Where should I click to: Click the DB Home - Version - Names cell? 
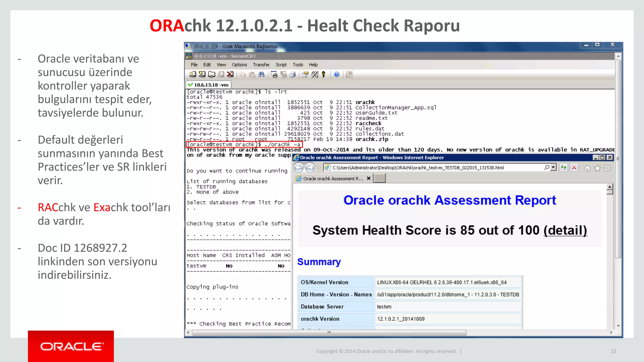point(336,294)
